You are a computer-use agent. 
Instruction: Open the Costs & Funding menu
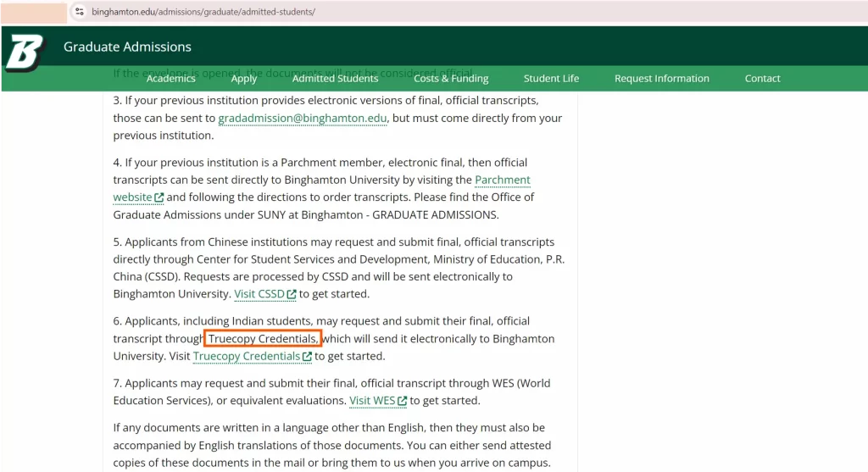click(x=451, y=79)
